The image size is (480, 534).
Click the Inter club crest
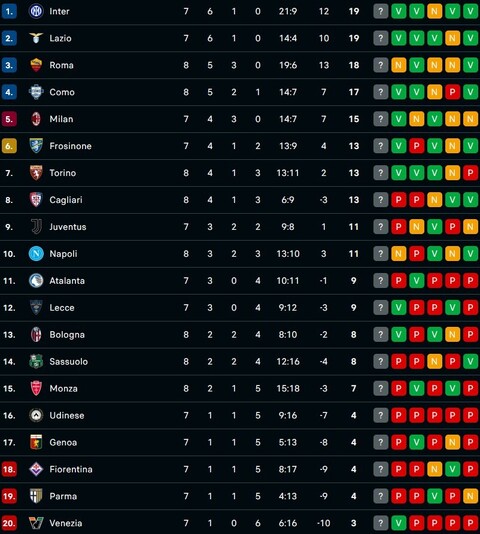click(36, 11)
